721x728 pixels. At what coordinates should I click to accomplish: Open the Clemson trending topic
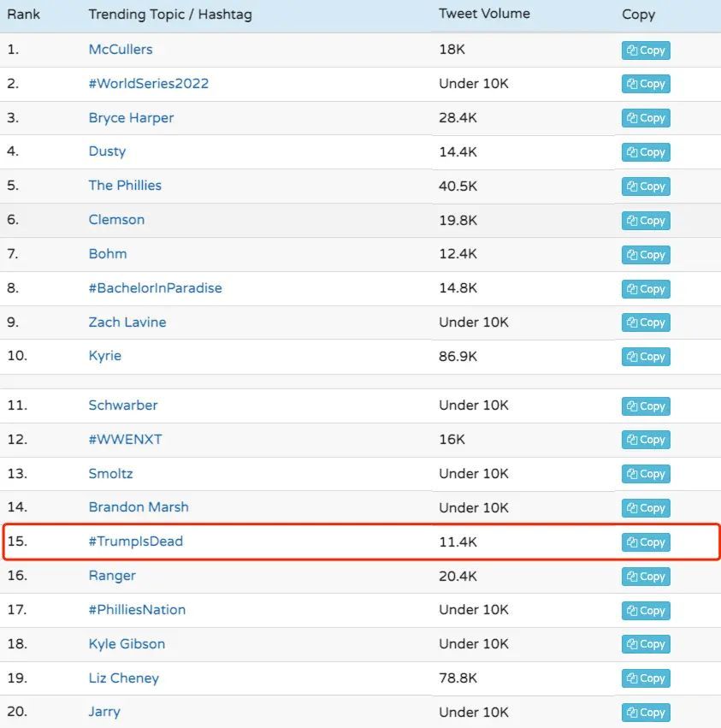[116, 220]
